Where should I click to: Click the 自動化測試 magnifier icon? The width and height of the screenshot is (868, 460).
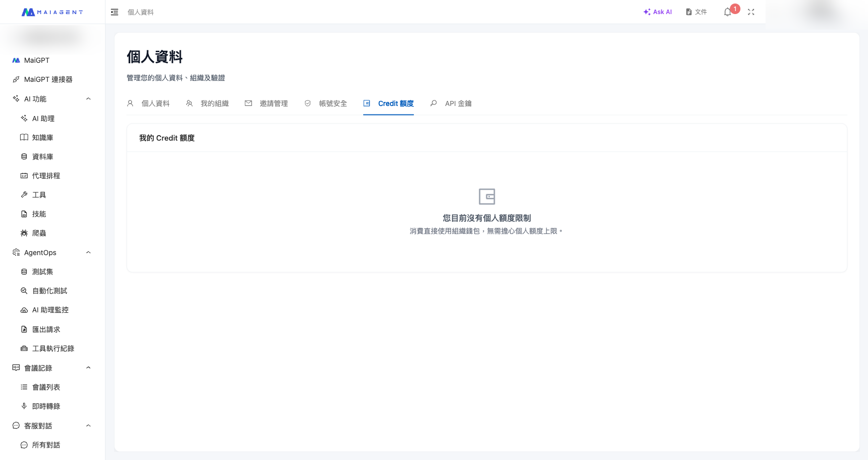(24, 291)
